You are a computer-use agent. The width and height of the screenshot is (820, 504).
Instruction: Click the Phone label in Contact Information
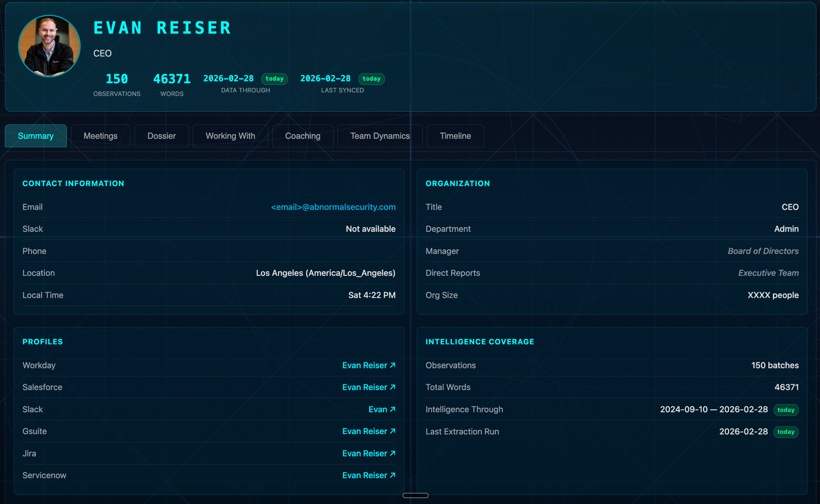coord(34,251)
